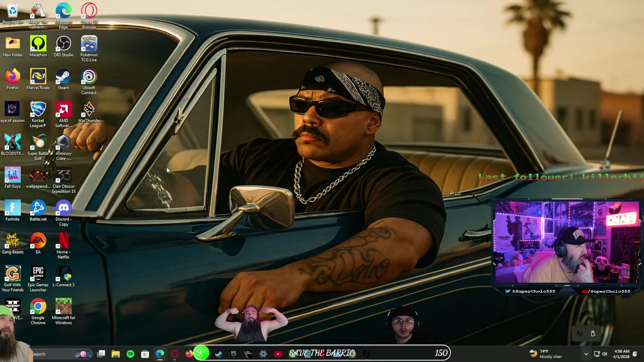Open AMD Software desktop shortcut

click(63, 114)
